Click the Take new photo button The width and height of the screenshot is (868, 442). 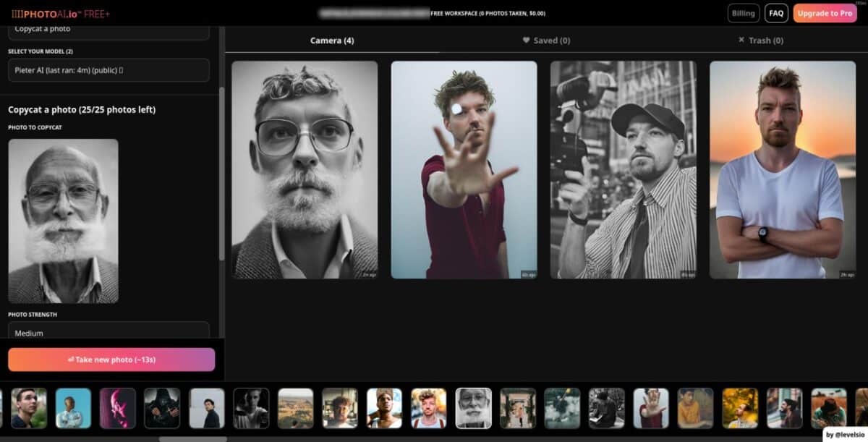click(111, 360)
